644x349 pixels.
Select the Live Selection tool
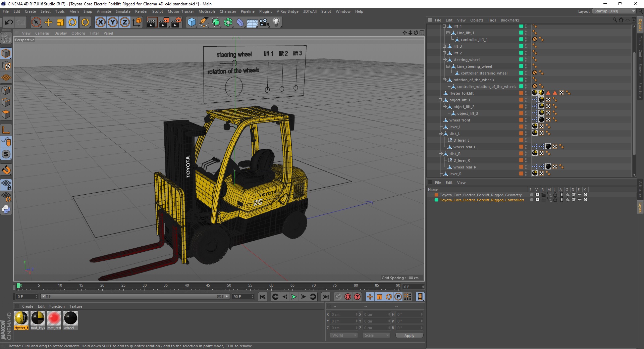coord(36,22)
